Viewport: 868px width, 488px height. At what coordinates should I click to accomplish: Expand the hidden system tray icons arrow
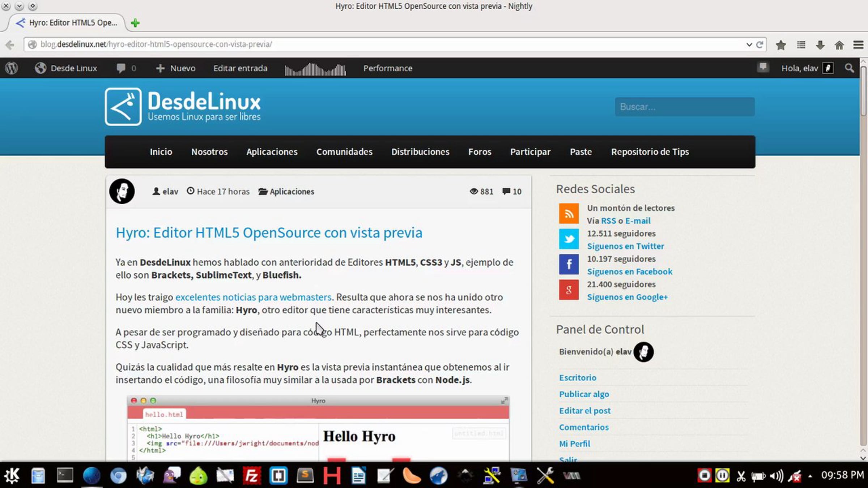click(810, 476)
